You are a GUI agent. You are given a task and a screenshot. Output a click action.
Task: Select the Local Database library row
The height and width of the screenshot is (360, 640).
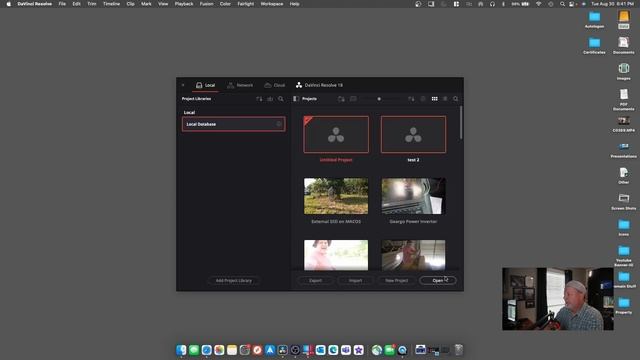[233, 124]
